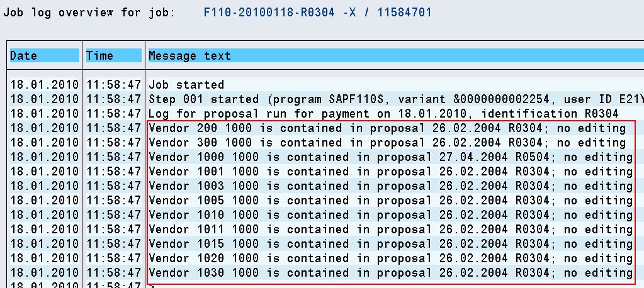The height and width of the screenshot is (288, 644).
Task: Select Vendor 1000 message with proposal R0504
Action: [390, 157]
